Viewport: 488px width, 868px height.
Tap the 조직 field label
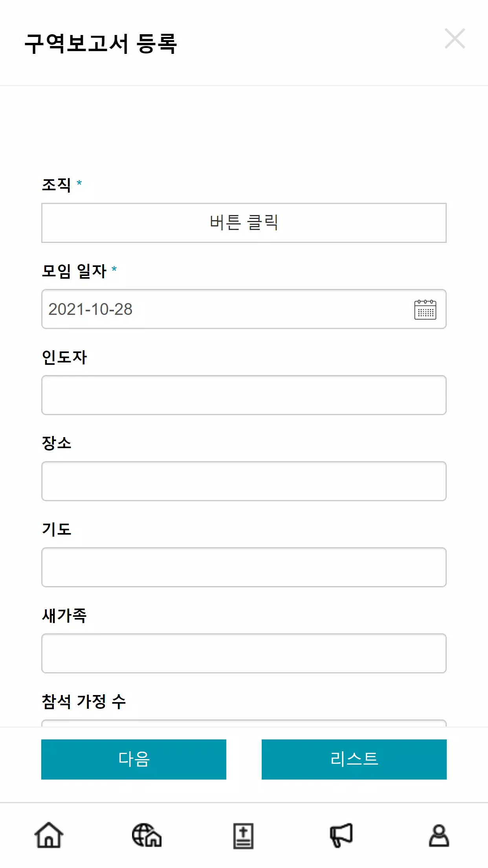tap(57, 185)
